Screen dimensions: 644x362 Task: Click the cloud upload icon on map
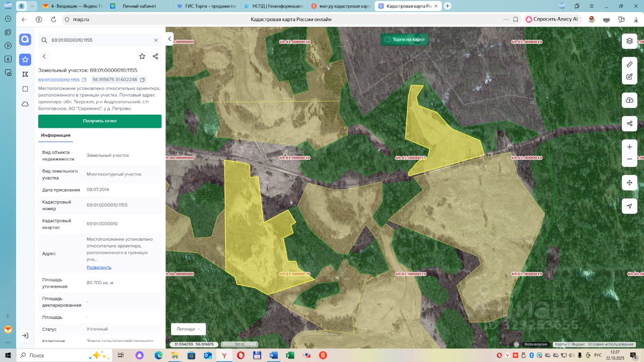click(x=629, y=100)
